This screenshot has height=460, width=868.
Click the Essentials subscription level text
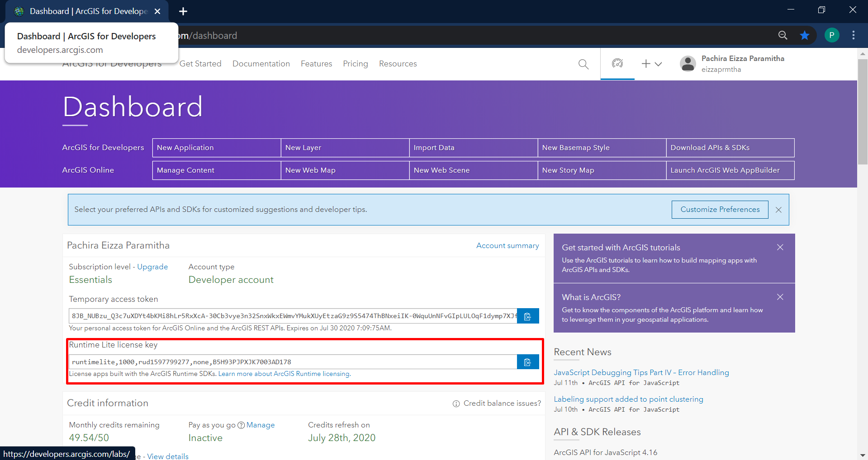click(x=90, y=280)
